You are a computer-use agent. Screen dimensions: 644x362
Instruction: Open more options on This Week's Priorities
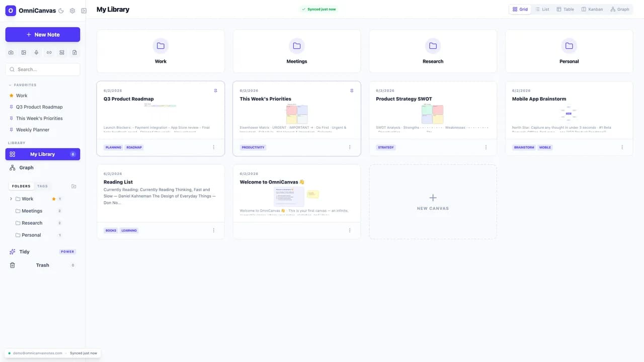point(350,147)
